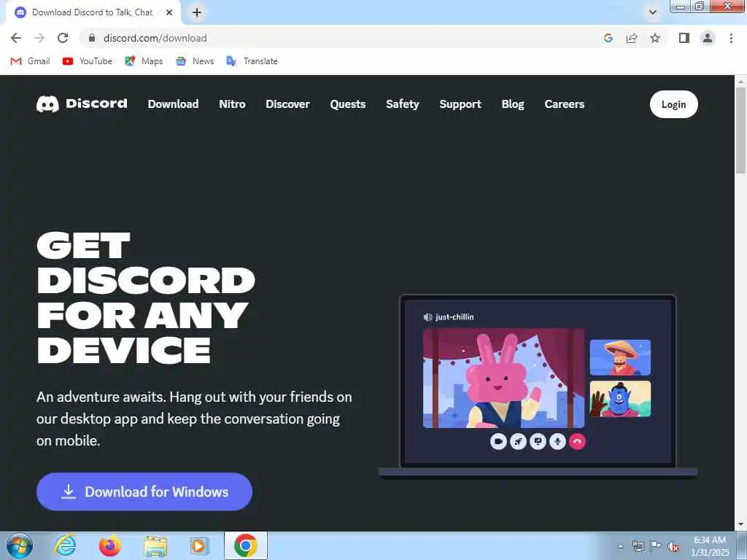Viewport: 747px width, 560px height.
Task: Click the camera icon in the laptop illustration
Action: 498,441
